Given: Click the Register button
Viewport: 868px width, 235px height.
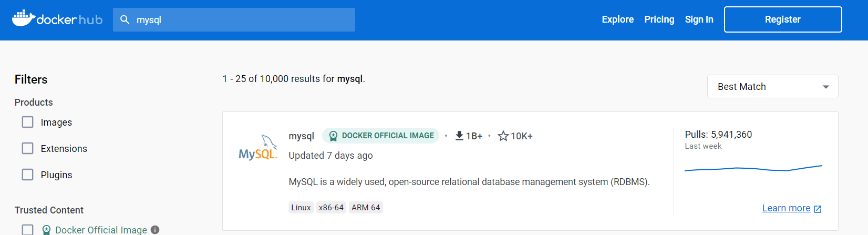Looking at the screenshot, I should point(783,19).
